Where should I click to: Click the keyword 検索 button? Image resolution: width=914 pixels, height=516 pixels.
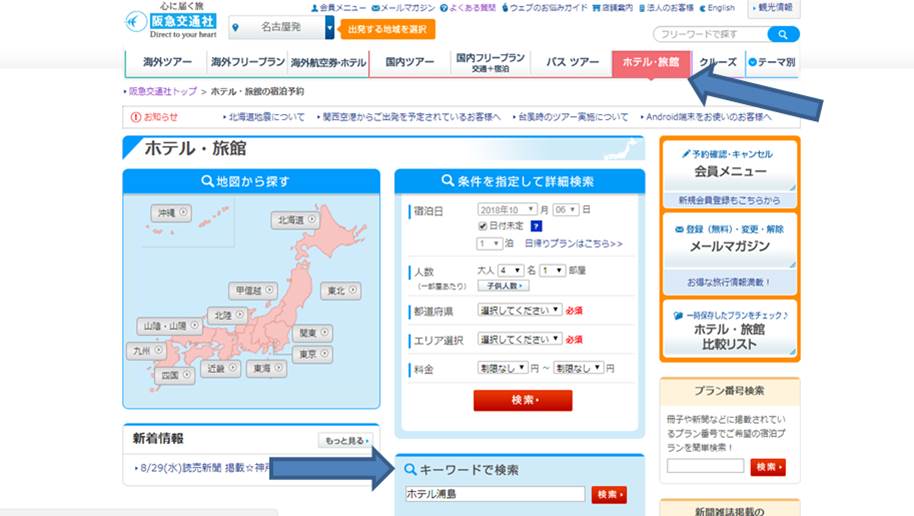pos(609,494)
